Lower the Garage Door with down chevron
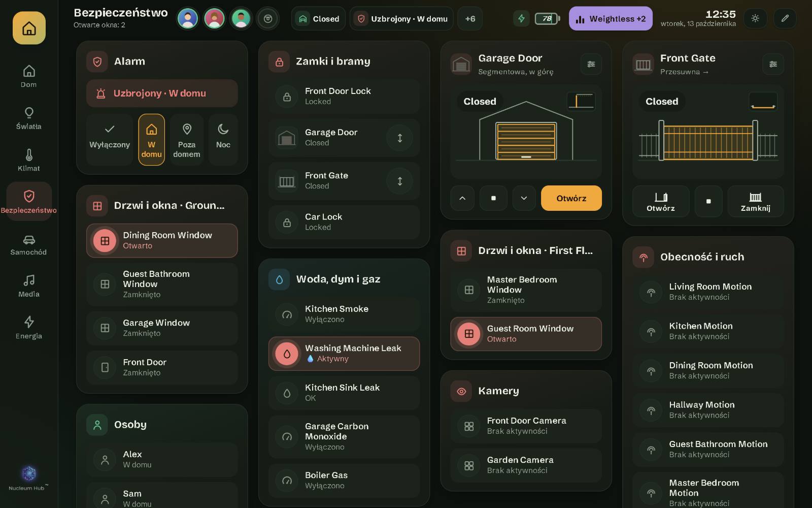This screenshot has height=508, width=812. pyautogui.click(x=524, y=198)
